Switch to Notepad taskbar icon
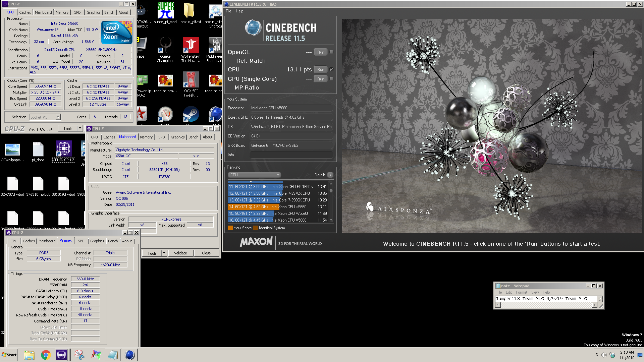Image resolution: width=644 pixels, height=362 pixels. point(113,355)
